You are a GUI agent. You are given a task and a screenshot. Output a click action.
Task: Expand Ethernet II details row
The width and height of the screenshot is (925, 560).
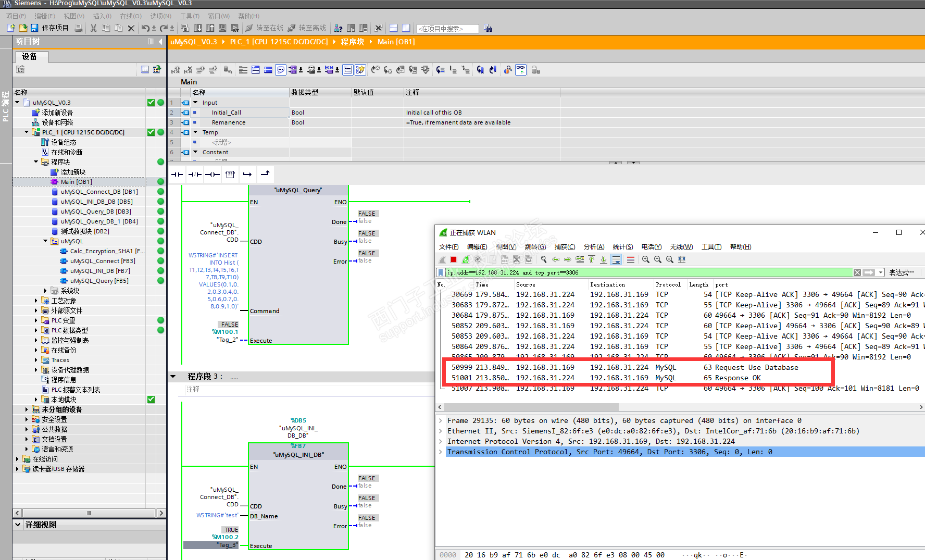(441, 431)
